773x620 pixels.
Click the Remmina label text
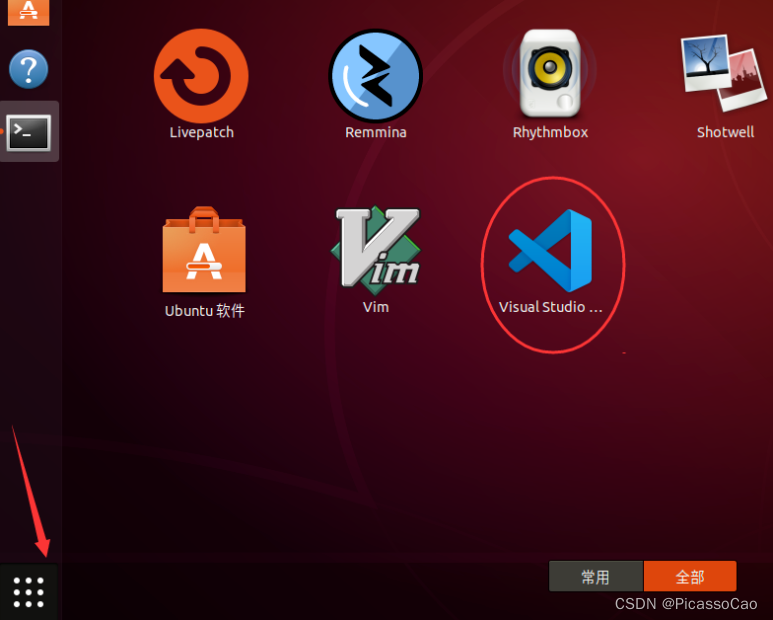376,133
